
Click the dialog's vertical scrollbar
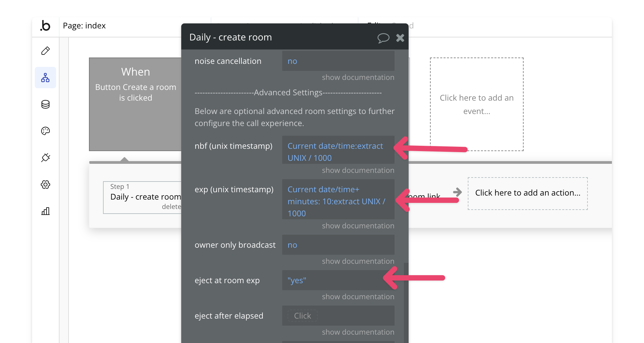pos(406,303)
